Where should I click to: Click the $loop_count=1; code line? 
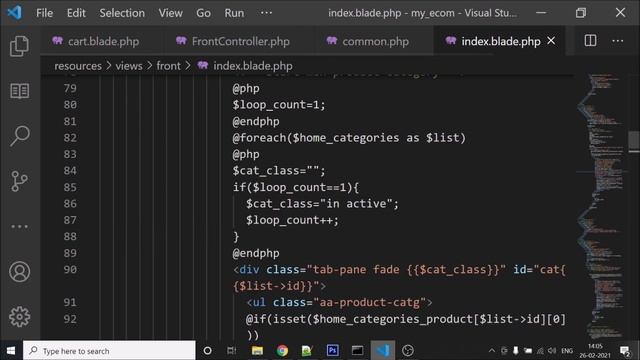(x=279, y=105)
